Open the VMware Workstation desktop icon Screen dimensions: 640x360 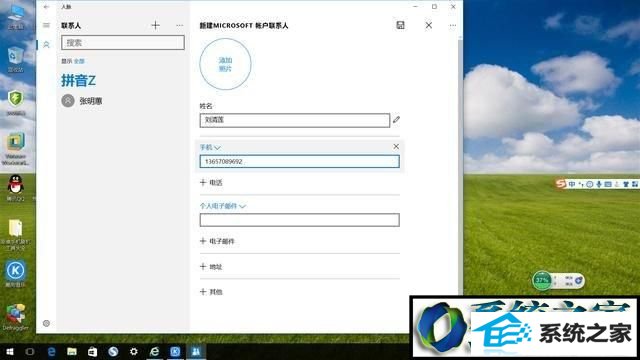(16, 149)
